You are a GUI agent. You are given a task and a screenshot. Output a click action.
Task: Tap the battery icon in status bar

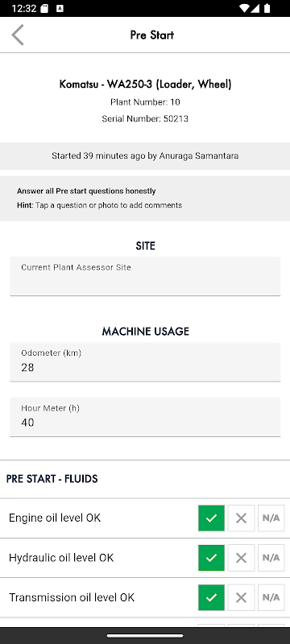267,8
